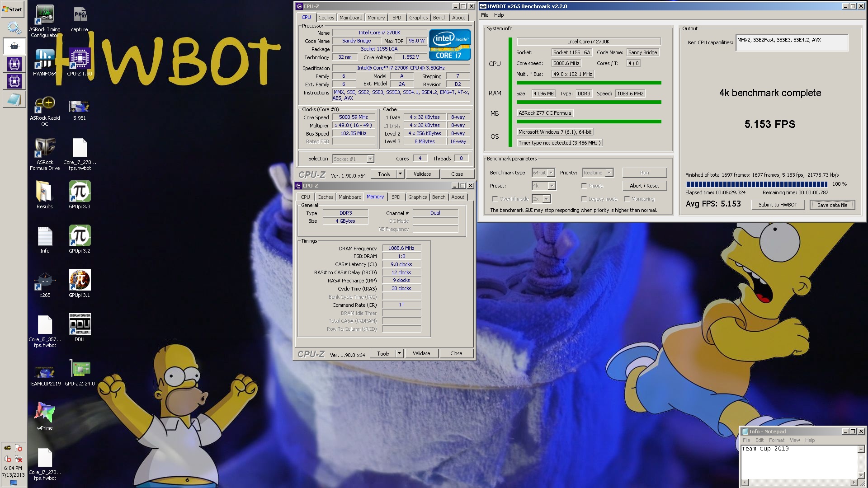Open the Help menu in HWBOT x265
868x488 pixels.
point(499,15)
